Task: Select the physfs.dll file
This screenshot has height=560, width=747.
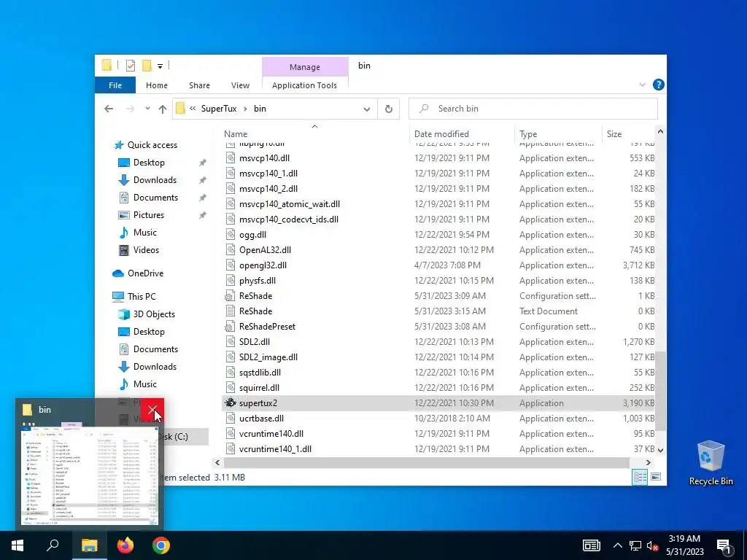Action: tap(258, 281)
